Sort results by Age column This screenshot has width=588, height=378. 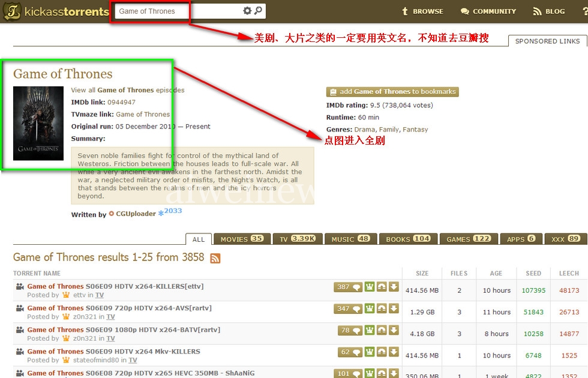pos(496,274)
